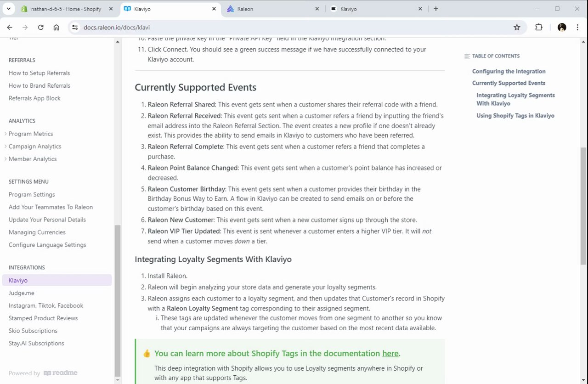Click the 'Raleon Referral Shared' bold text
Viewport: 588px width, 384px height.
[181, 105]
